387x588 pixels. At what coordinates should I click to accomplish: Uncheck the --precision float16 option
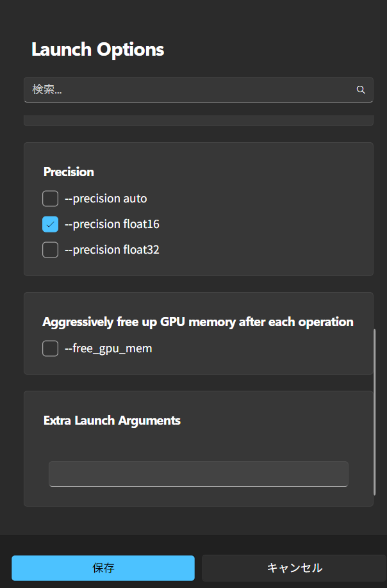pos(50,224)
